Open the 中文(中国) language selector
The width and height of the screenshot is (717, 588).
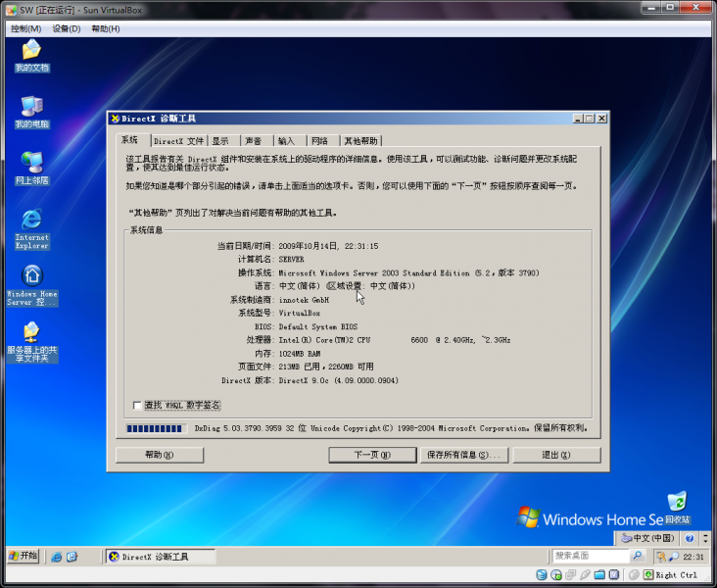tap(647, 539)
